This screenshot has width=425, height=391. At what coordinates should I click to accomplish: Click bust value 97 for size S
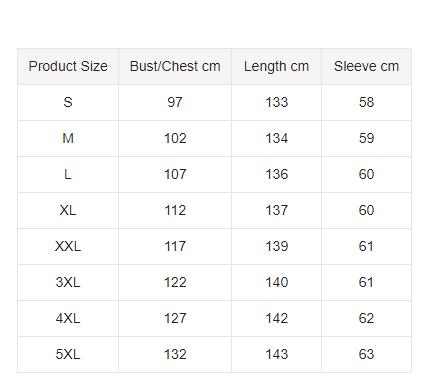175,102
